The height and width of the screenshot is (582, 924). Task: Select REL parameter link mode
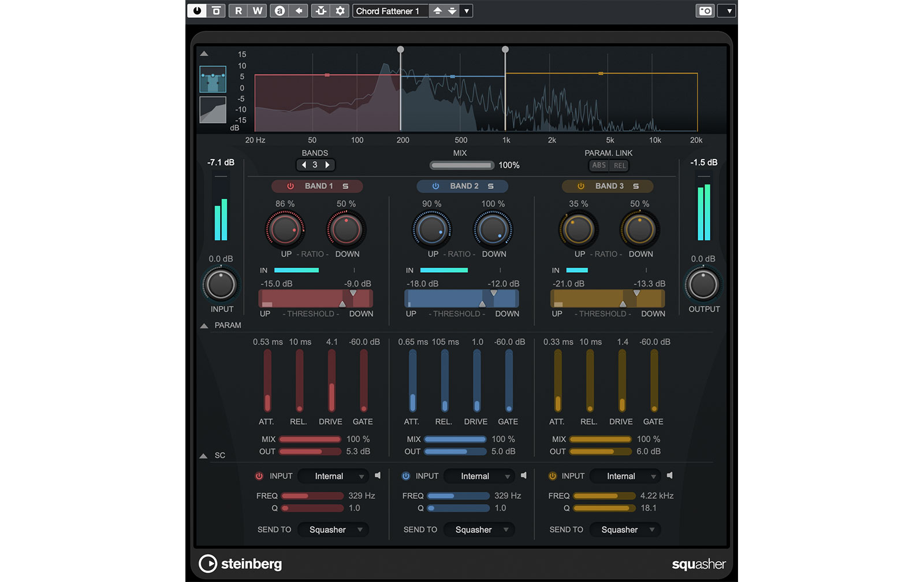[619, 165]
